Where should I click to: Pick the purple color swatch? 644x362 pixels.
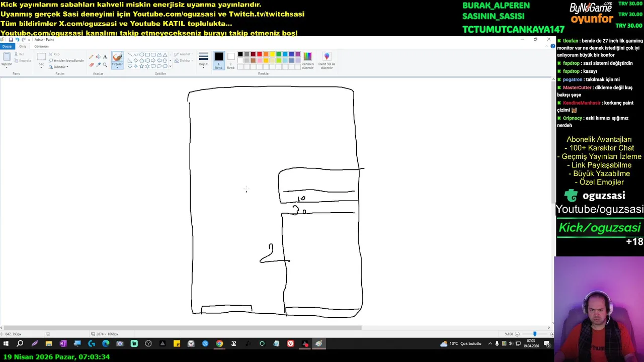pyautogui.click(x=298, y=54)
